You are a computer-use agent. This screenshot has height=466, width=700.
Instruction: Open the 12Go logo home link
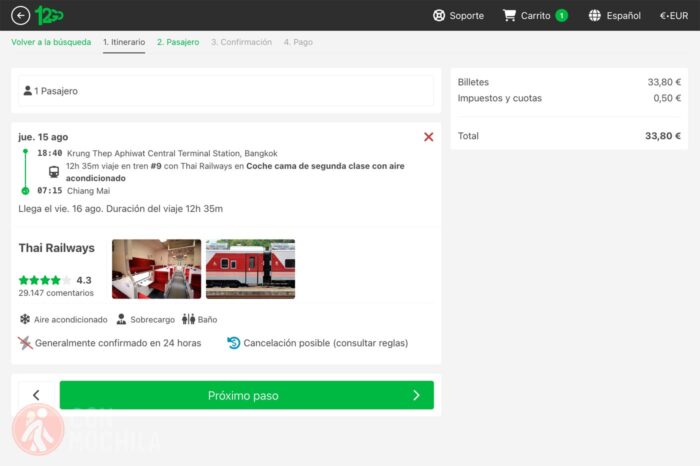[x=49, y=16]
